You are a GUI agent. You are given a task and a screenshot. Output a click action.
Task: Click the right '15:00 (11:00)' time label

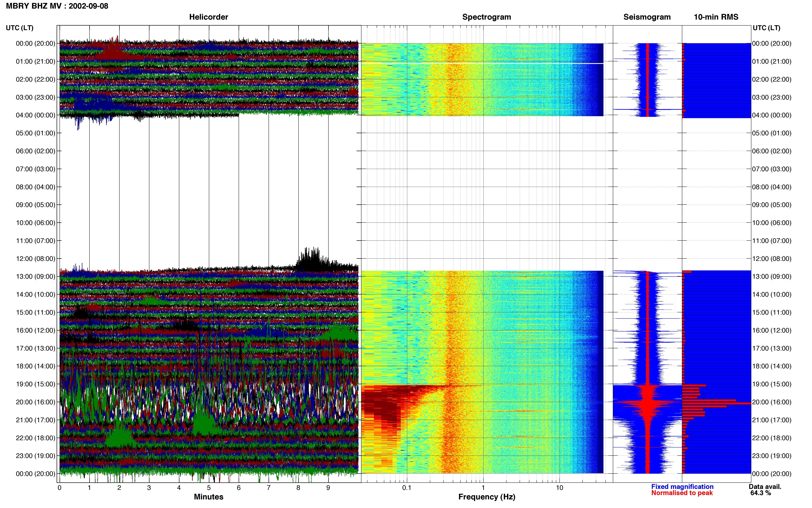pos(772,313)
